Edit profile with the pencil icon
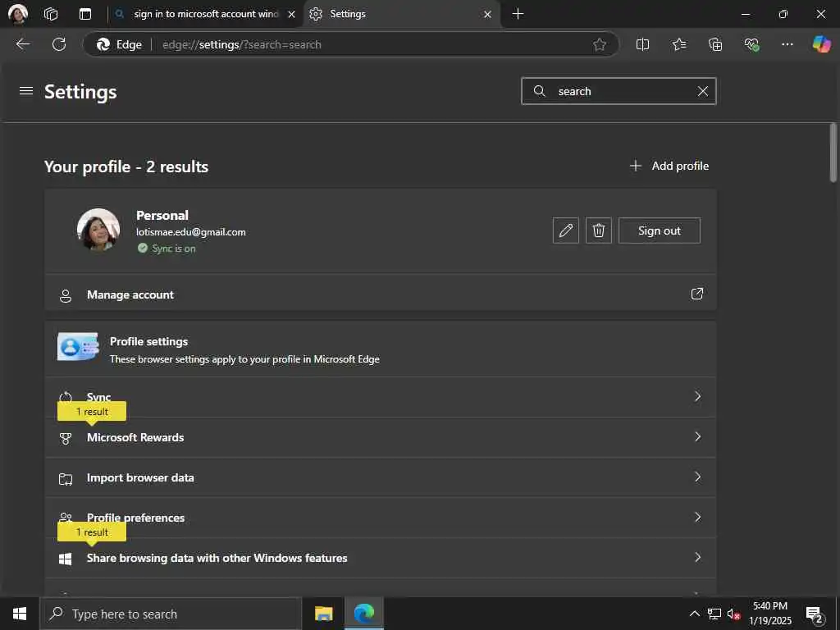The width and height of the screenshot is (840, 630). click(x=566, y=231)
